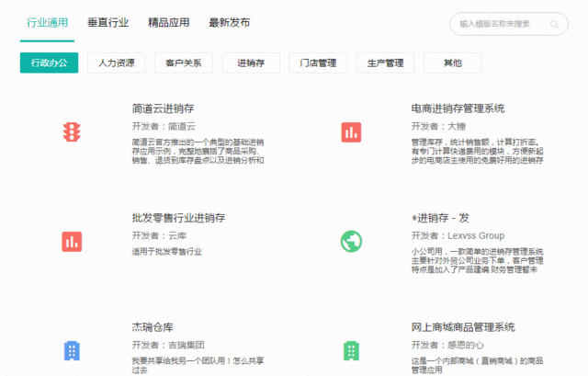This screenshot has height=376, width=588.
Task: Focus the template name search box
Action: [x=509, y=24]
